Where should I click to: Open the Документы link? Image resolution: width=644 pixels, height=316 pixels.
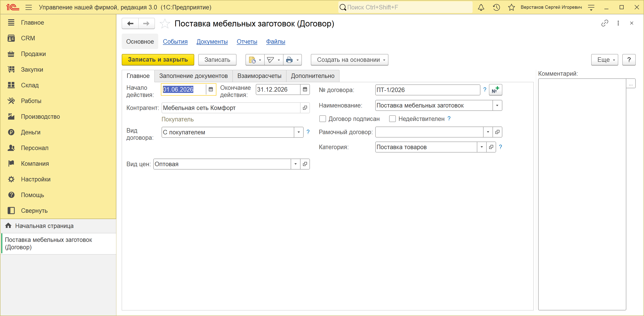pos(212,41)
